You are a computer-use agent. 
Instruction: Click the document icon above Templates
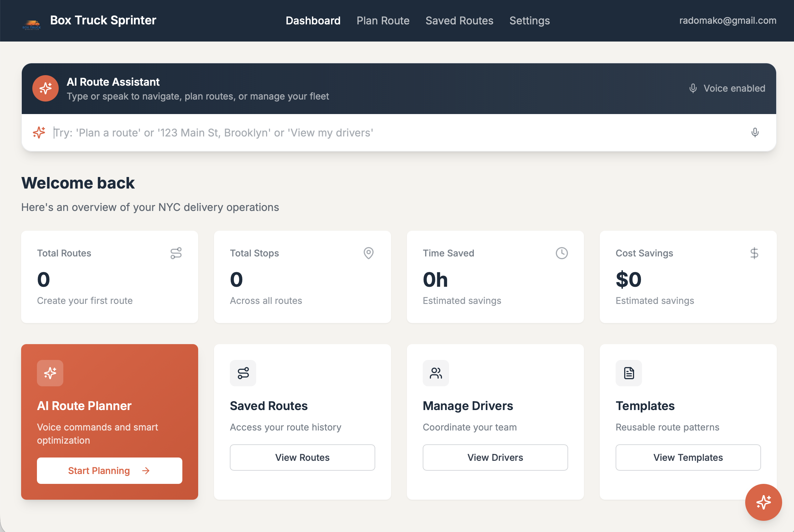[x=628, y=373]
